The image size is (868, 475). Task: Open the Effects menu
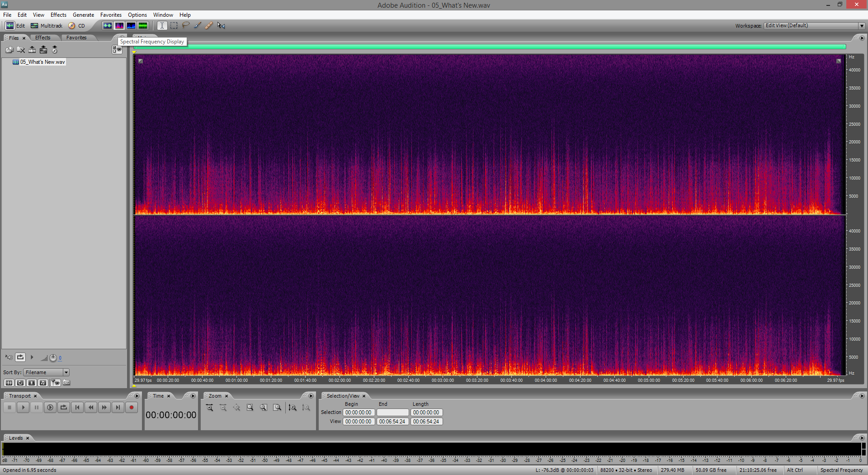58,15
